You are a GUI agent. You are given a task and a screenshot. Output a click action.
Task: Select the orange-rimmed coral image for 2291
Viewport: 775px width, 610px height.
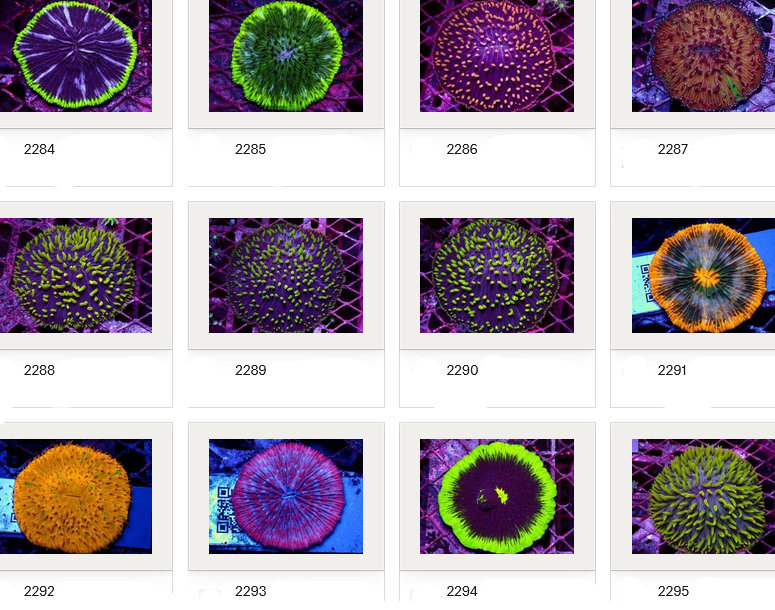(703, 275)
